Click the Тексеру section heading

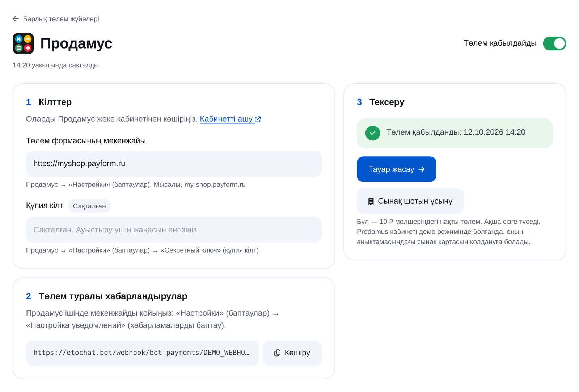[x=386, y=102]
